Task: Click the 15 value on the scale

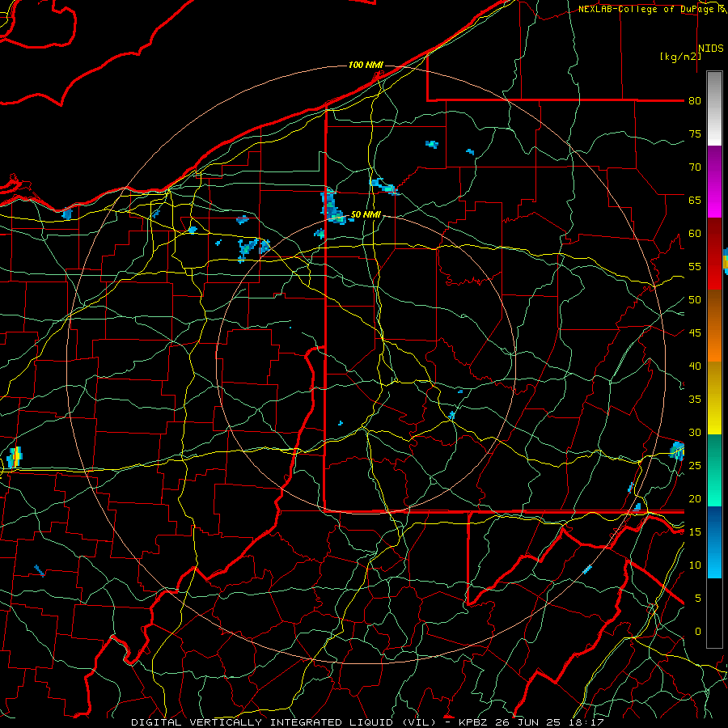Action: click(x=695, y=532)
